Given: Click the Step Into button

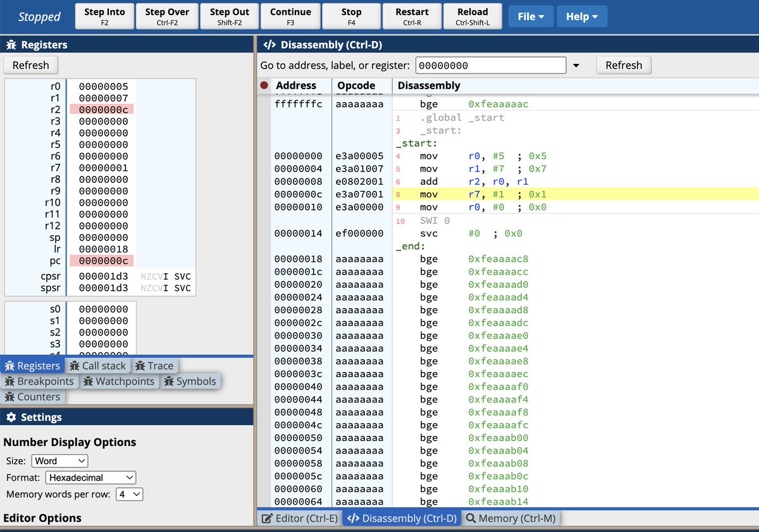Looking at the screenshot, I should coord(104,16).
